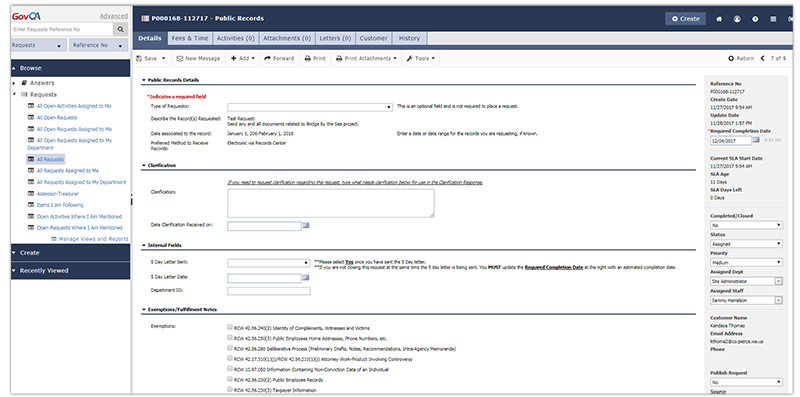Switch to the Customer tab

[x=373, y=38]
